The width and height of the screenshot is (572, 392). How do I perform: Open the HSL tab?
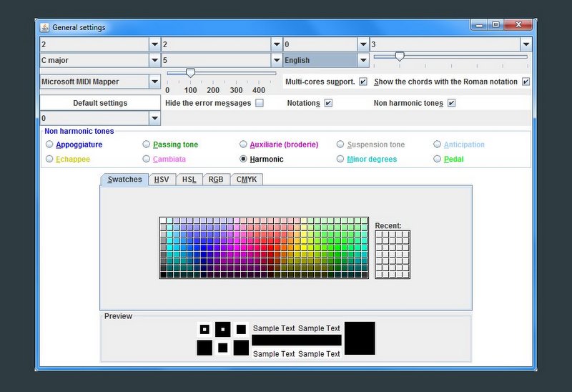(189, 180)
